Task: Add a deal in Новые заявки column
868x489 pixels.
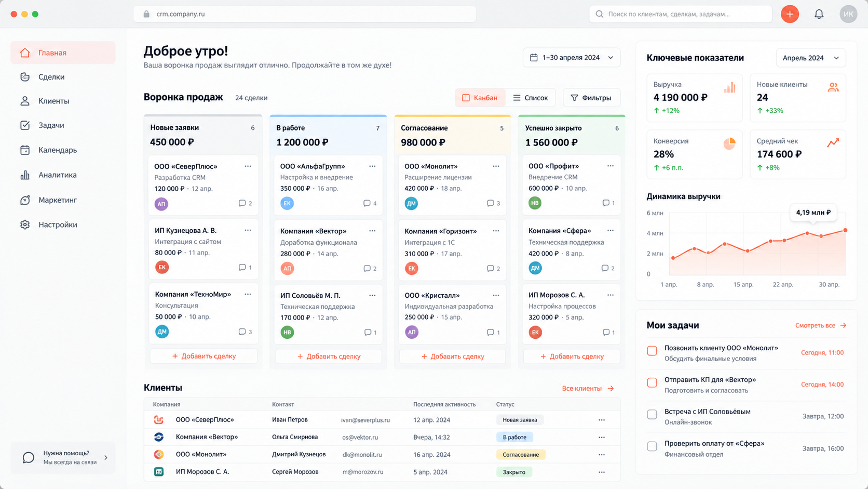Action: (x=204, y=356)
